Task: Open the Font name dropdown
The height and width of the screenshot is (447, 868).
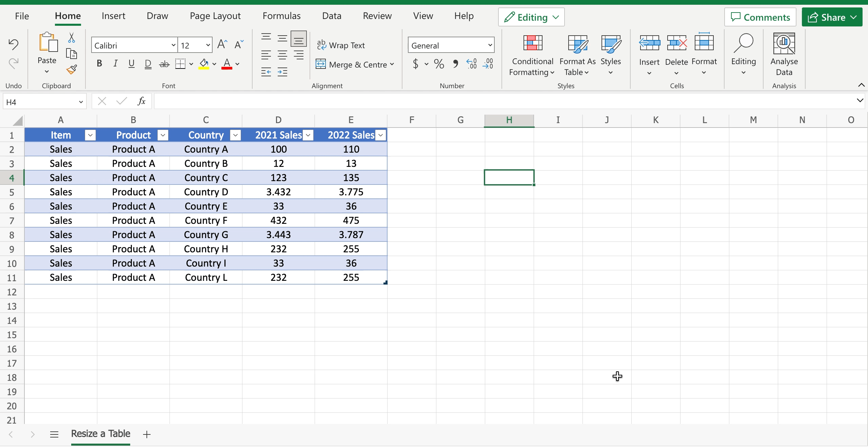Action: (x=173, y=45)
